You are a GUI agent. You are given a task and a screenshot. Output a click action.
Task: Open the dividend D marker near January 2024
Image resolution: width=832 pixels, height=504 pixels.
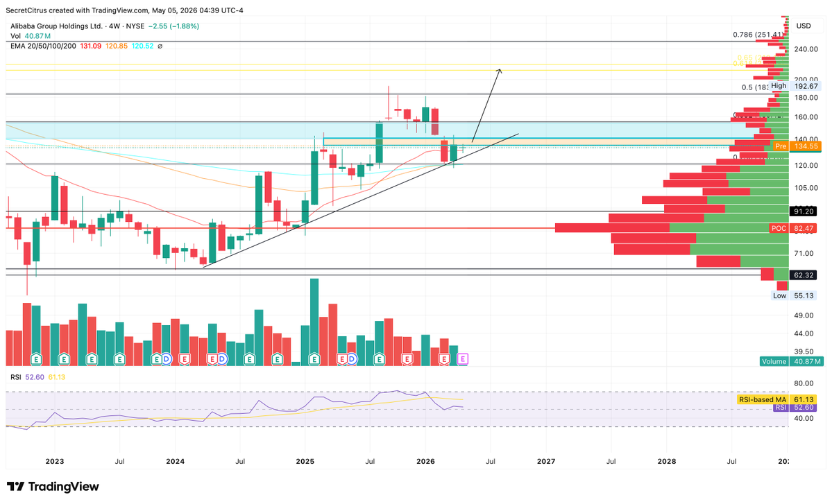tap(166, 359)
